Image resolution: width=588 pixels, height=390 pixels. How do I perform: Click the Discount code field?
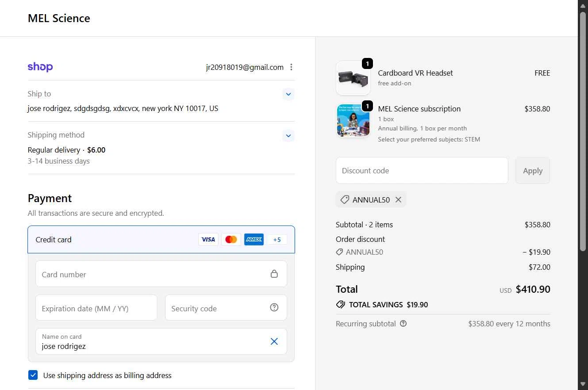[x=422, y=171]
